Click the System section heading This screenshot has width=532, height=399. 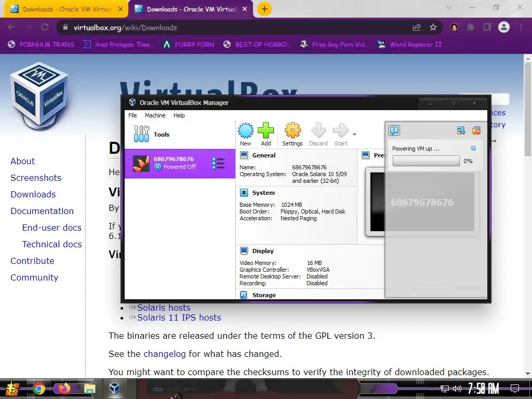pyautogui.click(x=263, y=193)
